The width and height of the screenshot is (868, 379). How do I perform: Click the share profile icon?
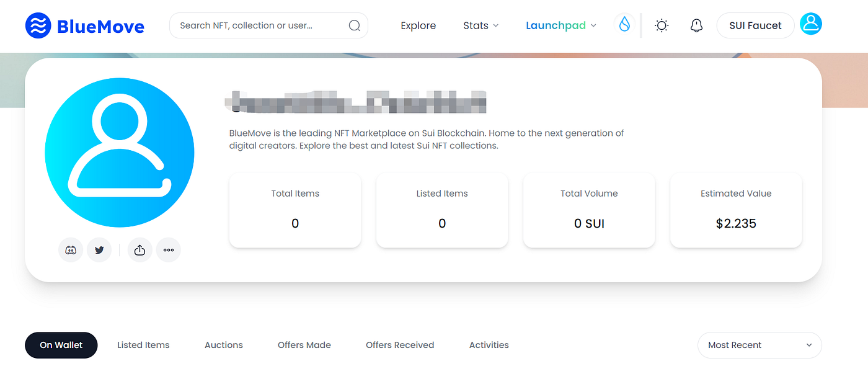[140, 250]
